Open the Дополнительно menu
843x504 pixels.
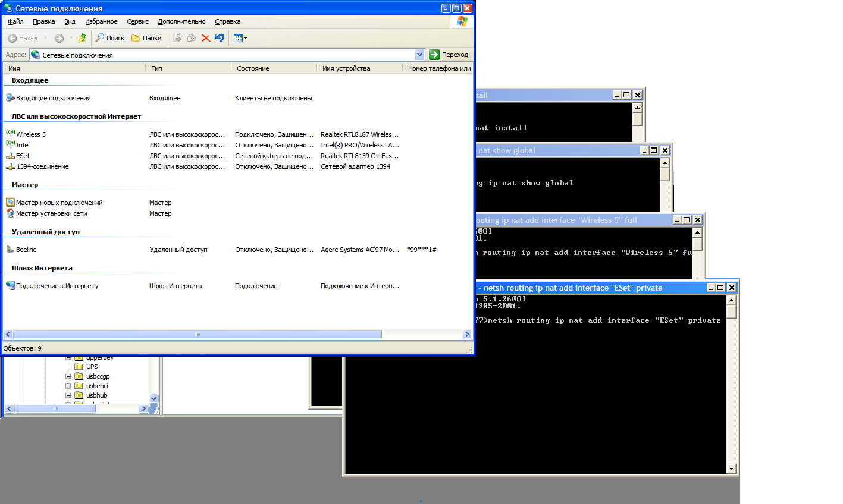pos(181,21)
